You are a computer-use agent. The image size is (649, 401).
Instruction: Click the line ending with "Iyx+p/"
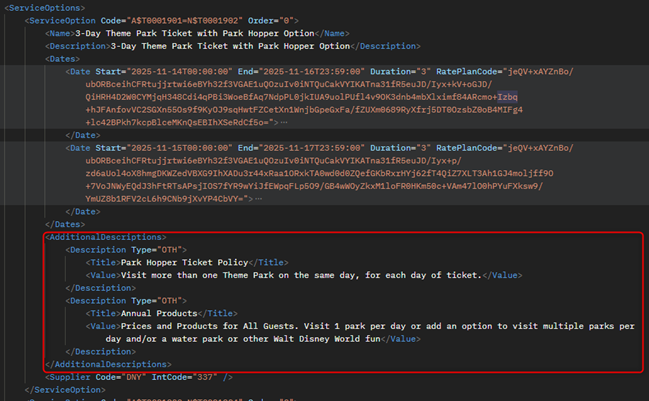[x=274, y=161]
